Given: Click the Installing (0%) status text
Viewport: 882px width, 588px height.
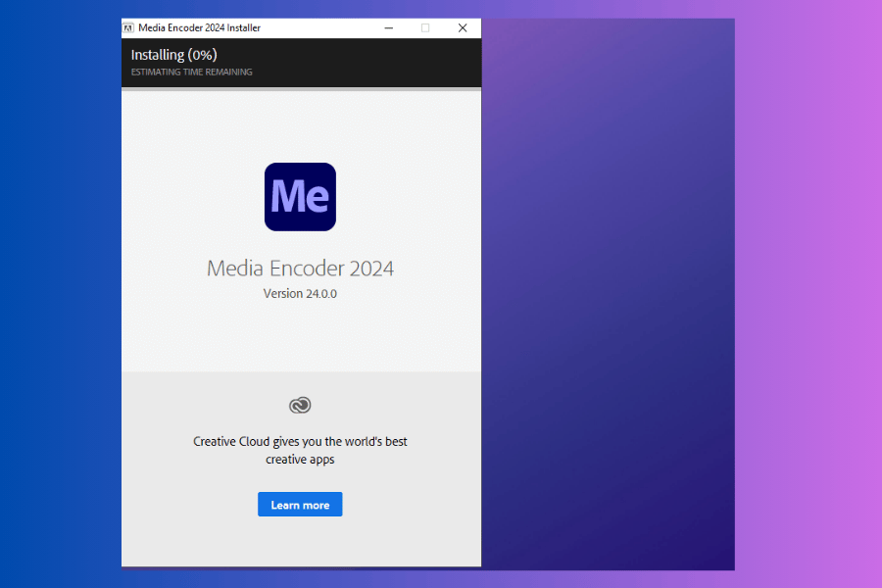Looking at the screenshot, I should [x=174, y=55].
